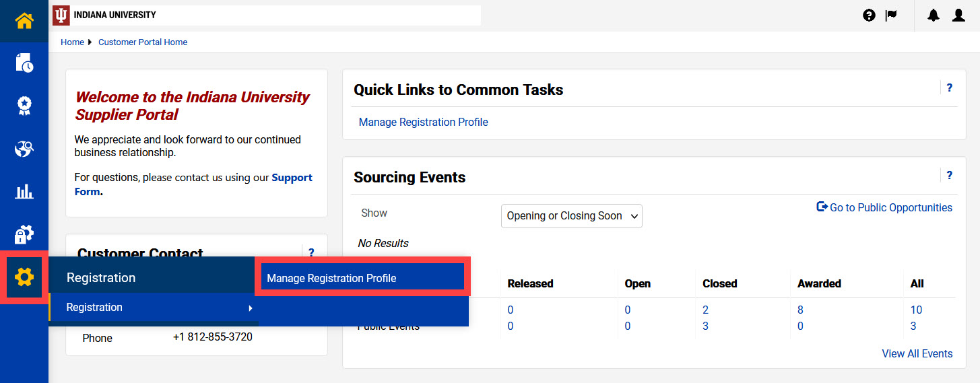Screen dimensions: 980x383
Task: Click the Quick Links to Common Tasks heading
Action: (x=458, y=90)
